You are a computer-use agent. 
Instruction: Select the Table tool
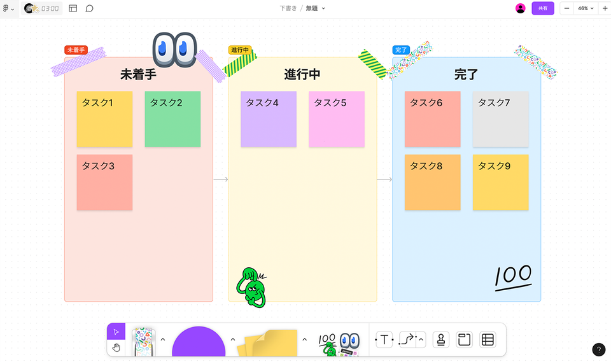point(488,340)
